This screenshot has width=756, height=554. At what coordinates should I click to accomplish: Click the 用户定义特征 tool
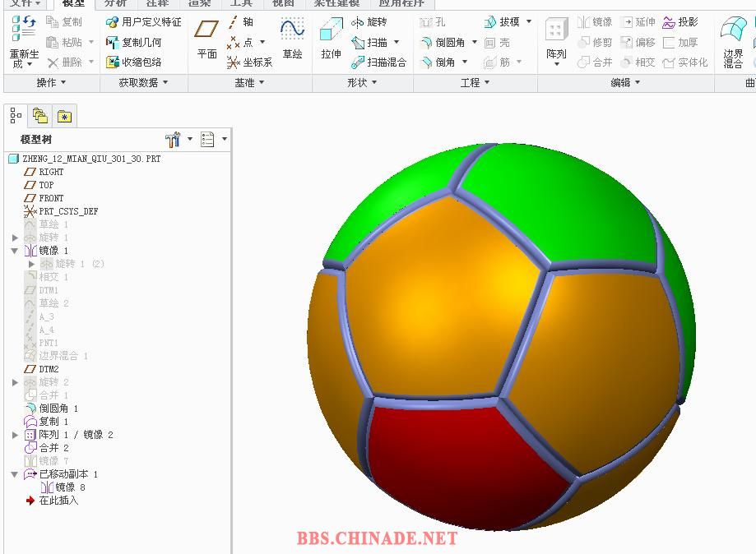click(x=144, y=22)
